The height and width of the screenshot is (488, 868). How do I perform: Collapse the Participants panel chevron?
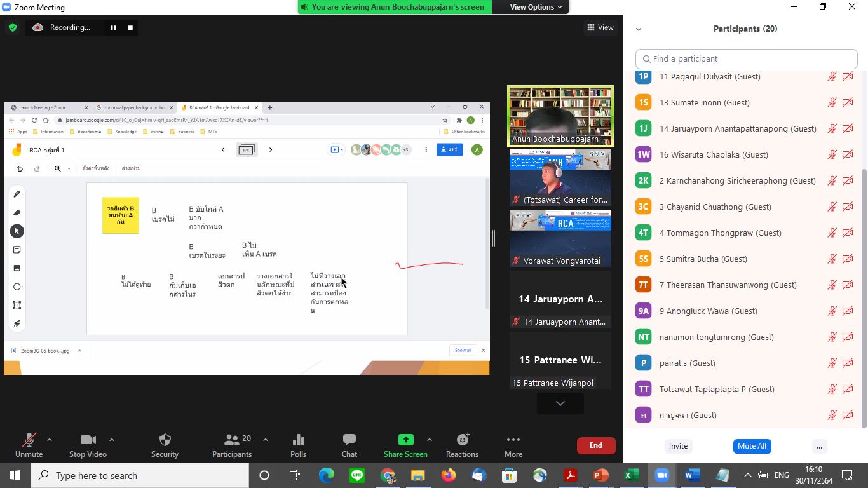tap(639, 29)
